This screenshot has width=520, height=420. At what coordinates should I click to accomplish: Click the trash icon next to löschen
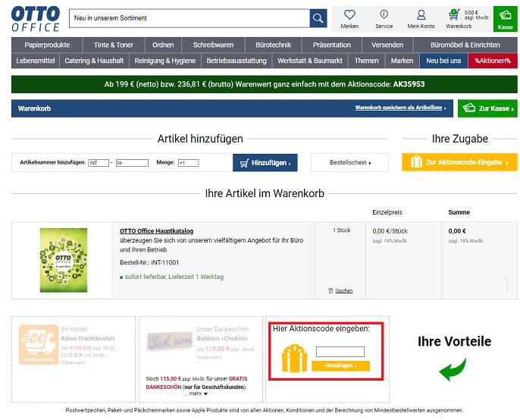click(x=330, y=290)
